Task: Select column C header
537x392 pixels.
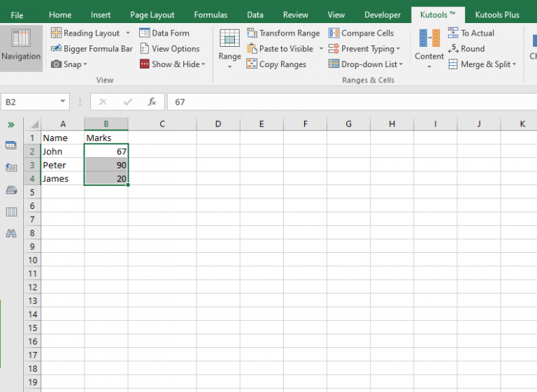Action: (x=162, y=124)
